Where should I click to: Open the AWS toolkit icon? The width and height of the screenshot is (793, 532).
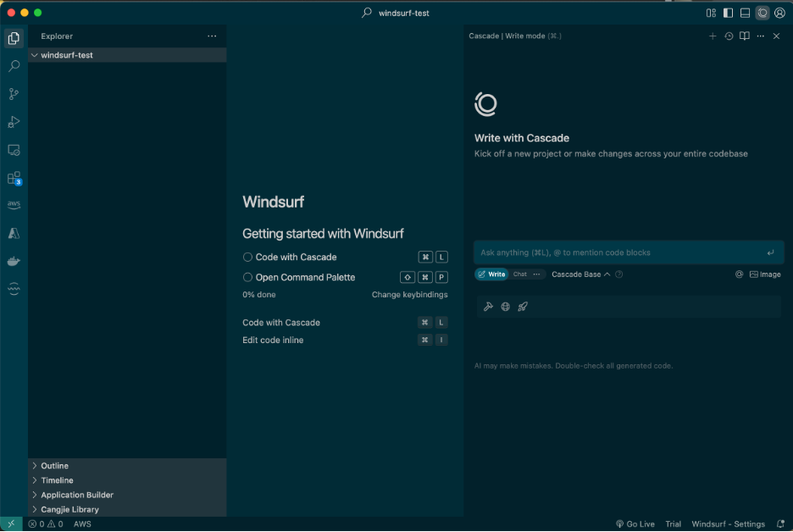[x=14, y=205]
